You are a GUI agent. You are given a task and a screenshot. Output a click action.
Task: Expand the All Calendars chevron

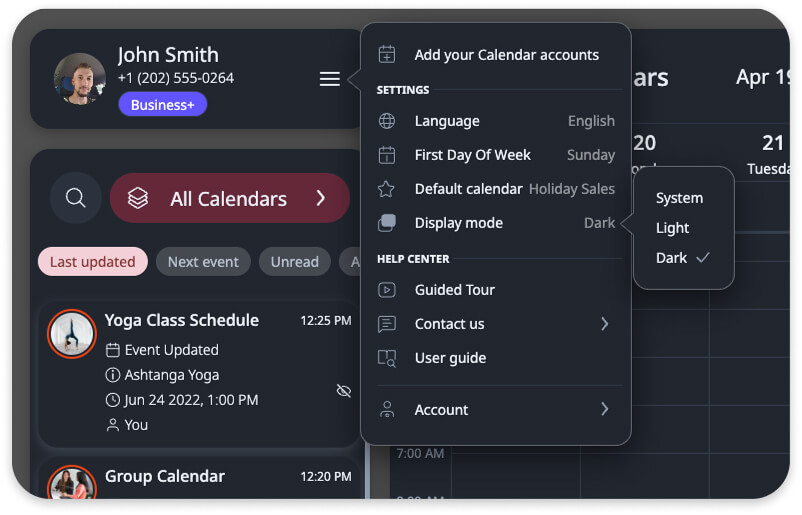pyautogui.click(x=321, y=198)
